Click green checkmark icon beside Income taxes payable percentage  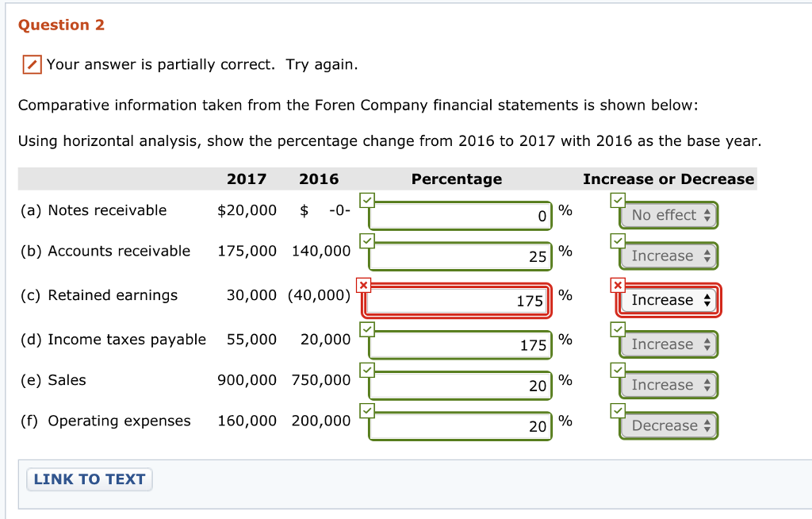point(367,329)
